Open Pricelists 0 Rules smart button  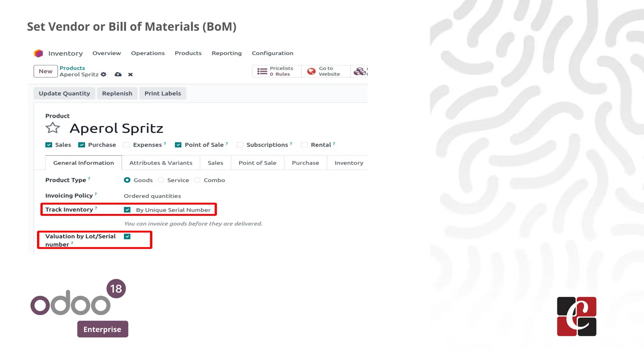(277, 71)
